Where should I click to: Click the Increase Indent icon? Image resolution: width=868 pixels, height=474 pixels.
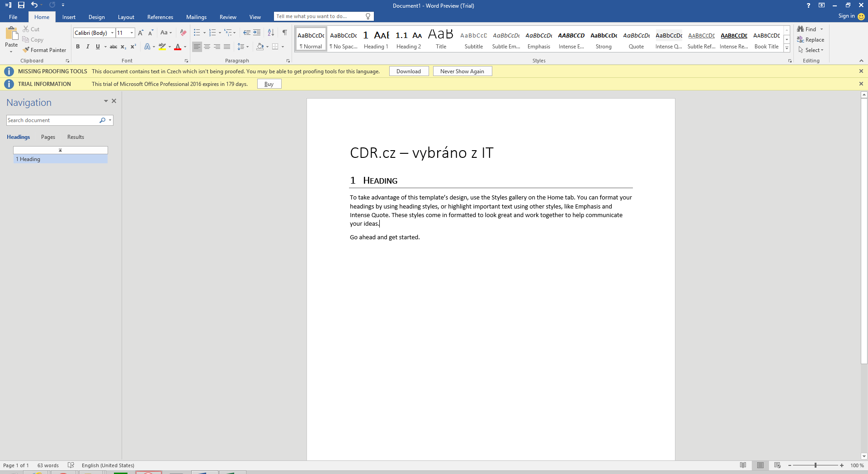257,33
